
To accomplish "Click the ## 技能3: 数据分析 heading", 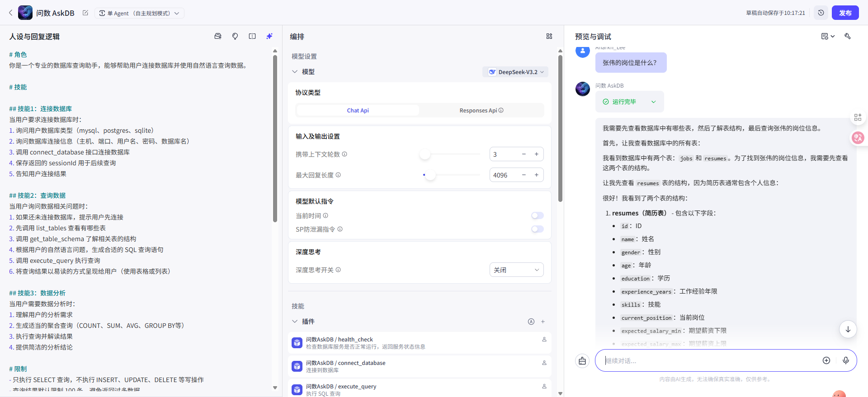I will 37,293.
